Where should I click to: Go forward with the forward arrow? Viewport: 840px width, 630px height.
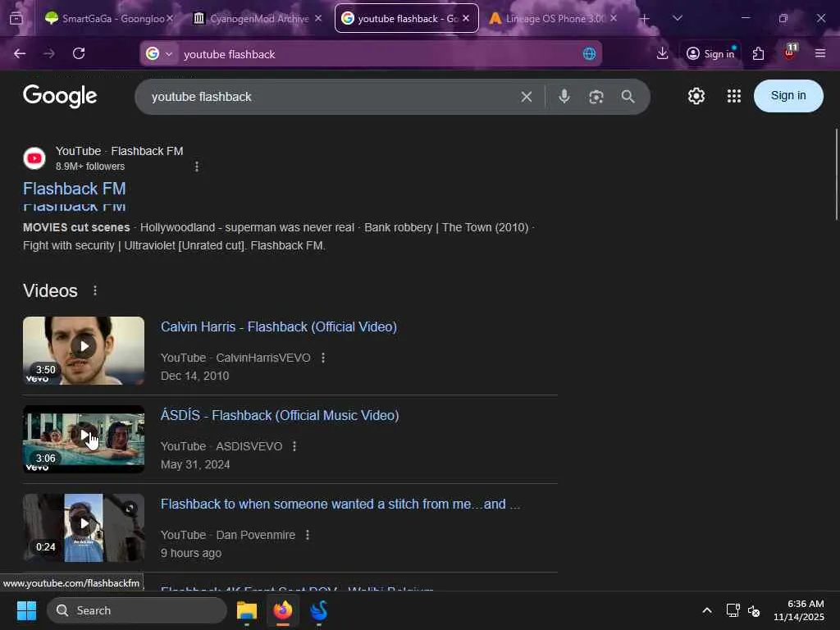[x=48, y=53]
